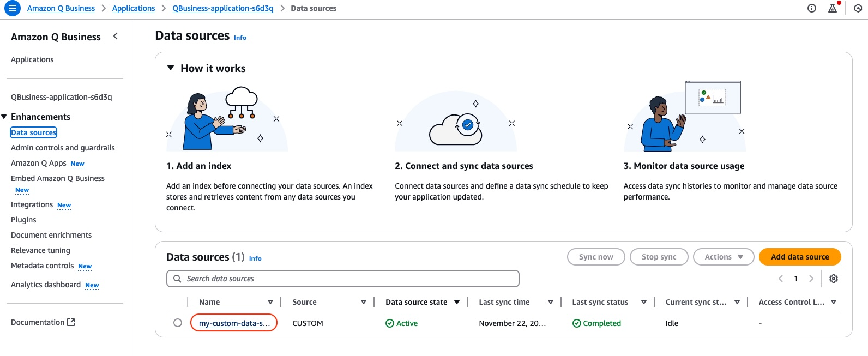Sort by Access Control L... column arrow
868x356 pixels.
click(x=834, y=302)
